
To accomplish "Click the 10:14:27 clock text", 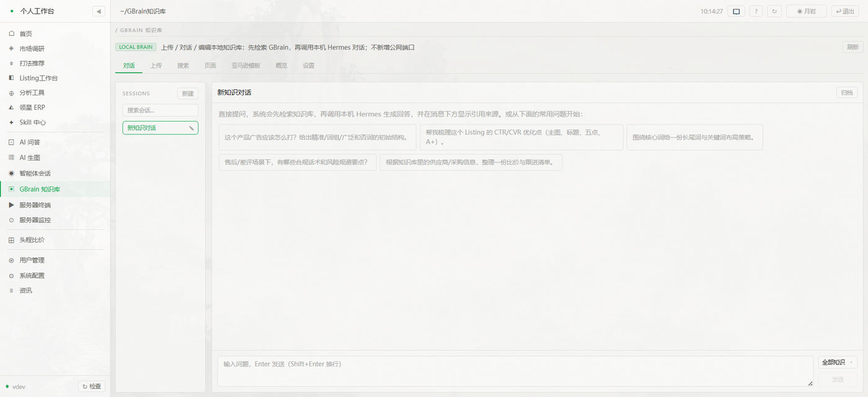I will pos(712,11).
